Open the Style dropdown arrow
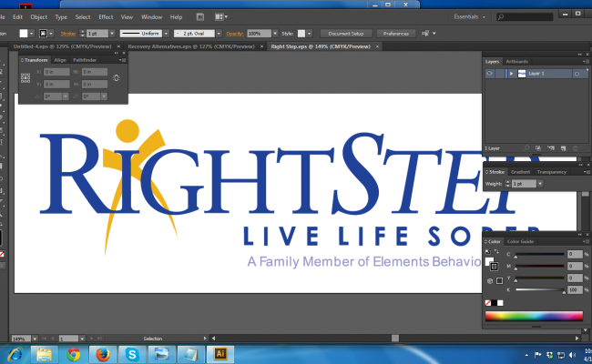 click(310, 34)
